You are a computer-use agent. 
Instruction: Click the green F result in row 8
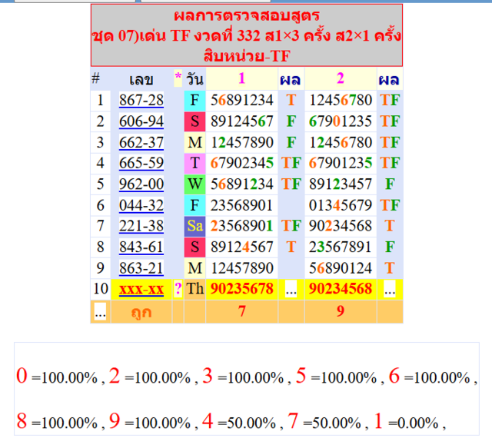(390, 247)
